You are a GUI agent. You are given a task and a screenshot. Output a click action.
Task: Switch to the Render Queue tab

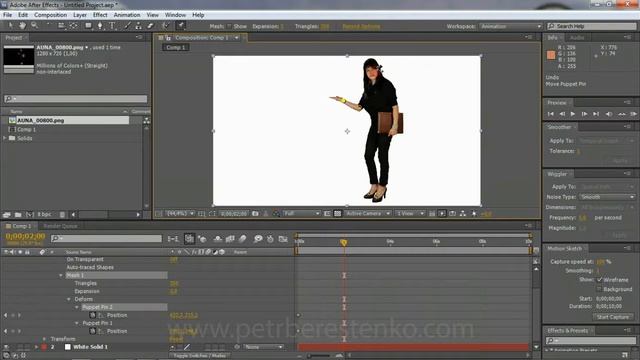60,226
